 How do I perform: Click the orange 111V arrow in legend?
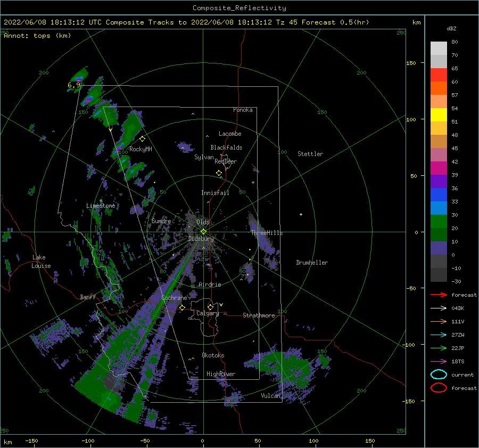point(439,321)
